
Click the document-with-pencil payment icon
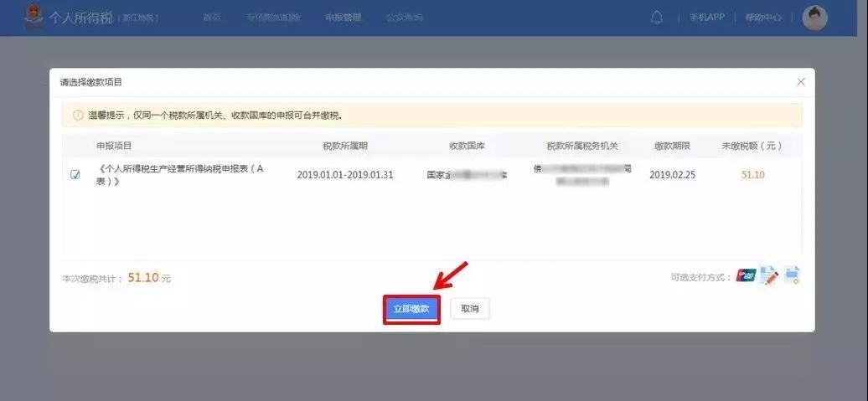click(768, 276)
